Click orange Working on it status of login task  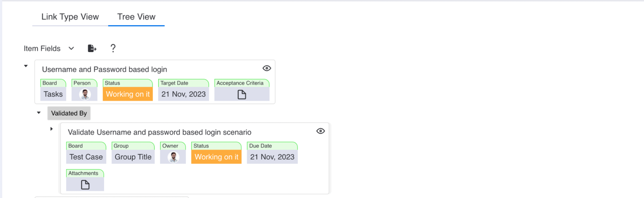128,94
